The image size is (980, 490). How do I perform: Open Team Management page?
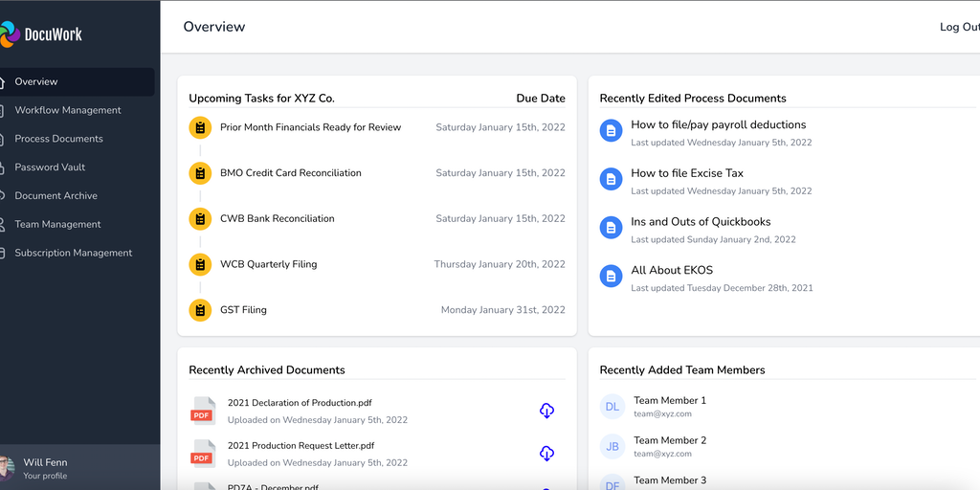tap(57, 224)
